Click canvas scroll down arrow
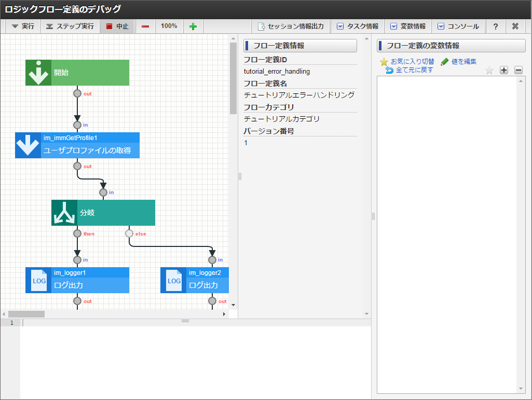This screenshot has height=400, width=532. point(233,305)
